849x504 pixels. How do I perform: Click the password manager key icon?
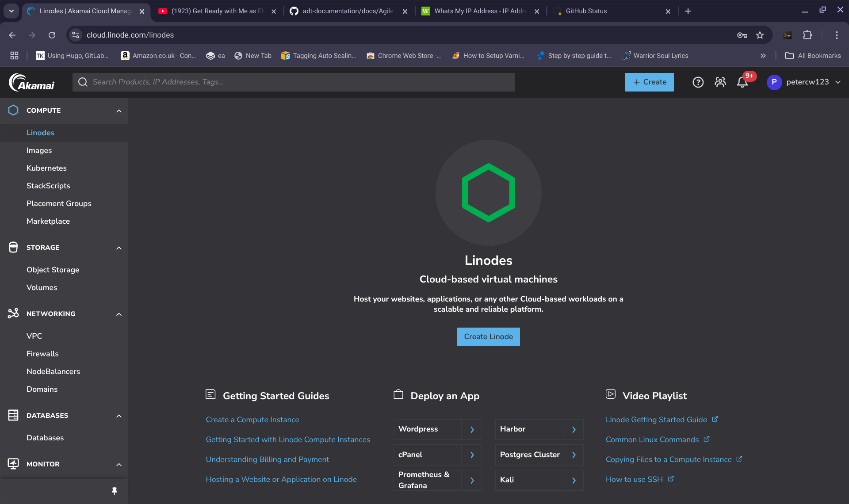(742, 35)
